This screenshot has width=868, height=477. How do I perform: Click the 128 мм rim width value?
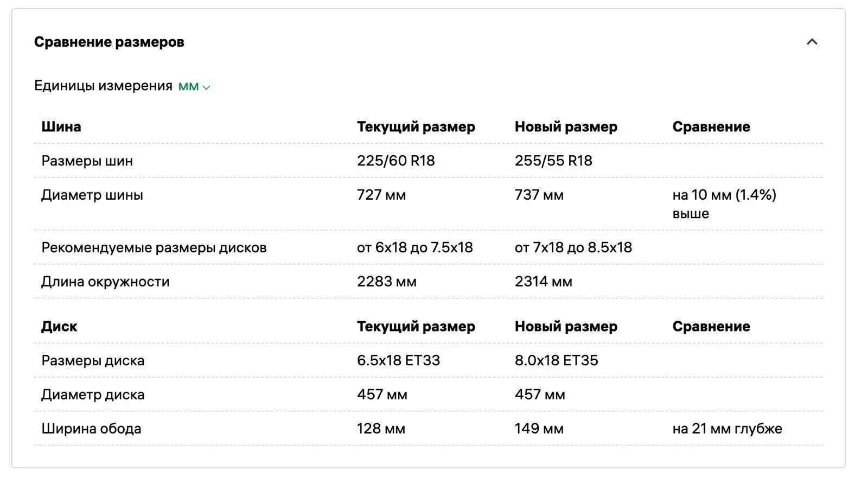(x=381, y=429)
